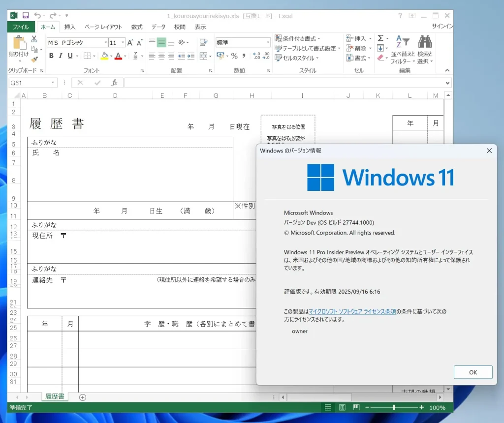
Task: Toggle align text right
Action: [171, 56]
